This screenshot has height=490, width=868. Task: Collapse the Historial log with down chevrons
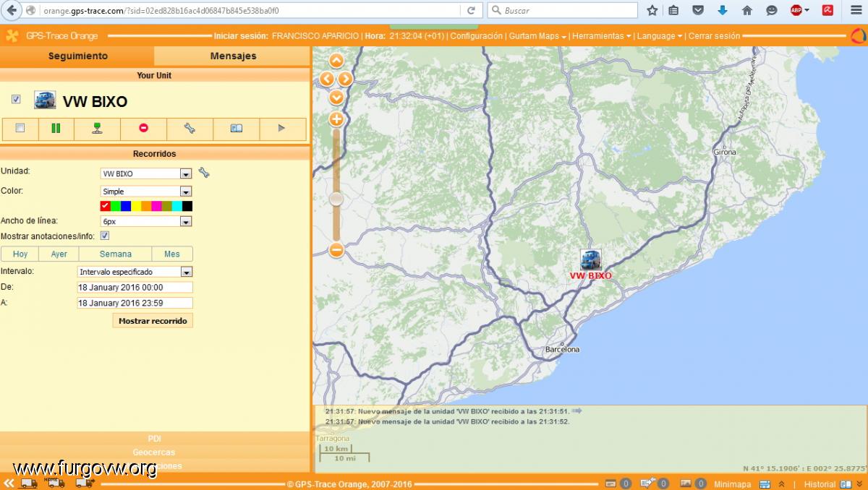(x=860, y=483)
